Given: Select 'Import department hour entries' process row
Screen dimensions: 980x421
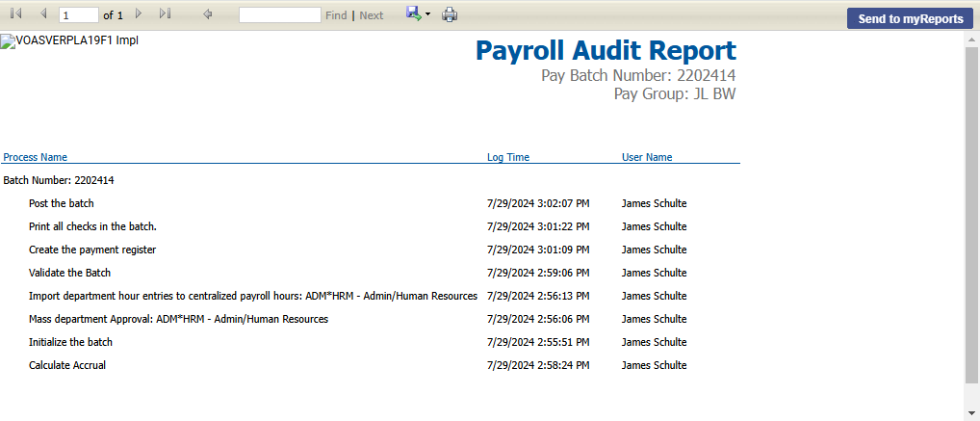Looking at the screenshot, I should (x=253, y=296).
